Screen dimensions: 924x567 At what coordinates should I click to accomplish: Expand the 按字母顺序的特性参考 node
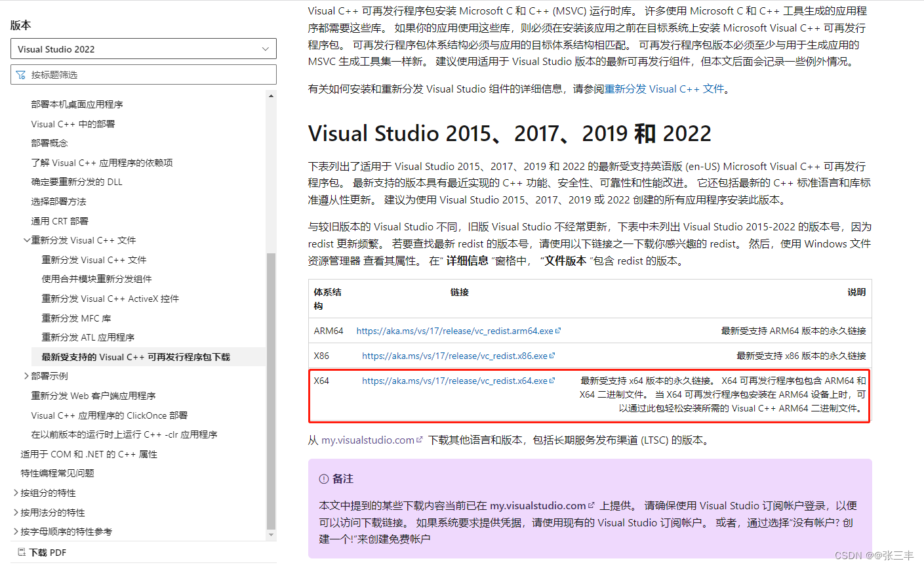click(16, 532)
